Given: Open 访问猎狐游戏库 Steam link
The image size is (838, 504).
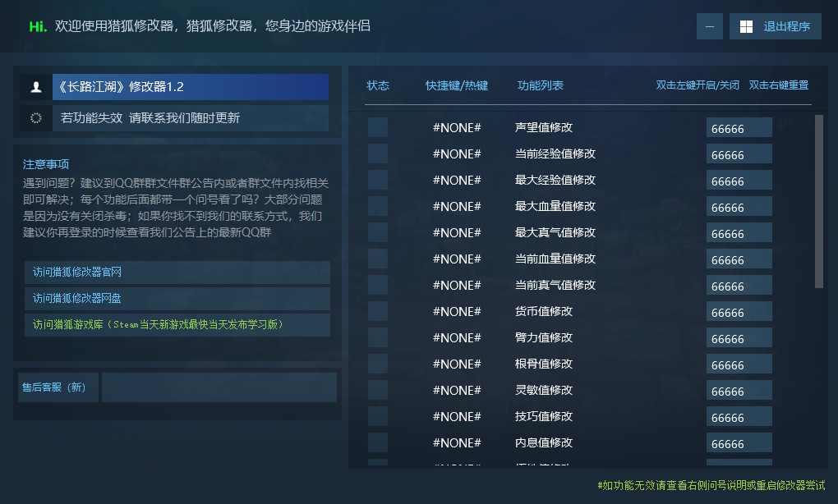Looking at the screenshot, I should tap(177, 324).
